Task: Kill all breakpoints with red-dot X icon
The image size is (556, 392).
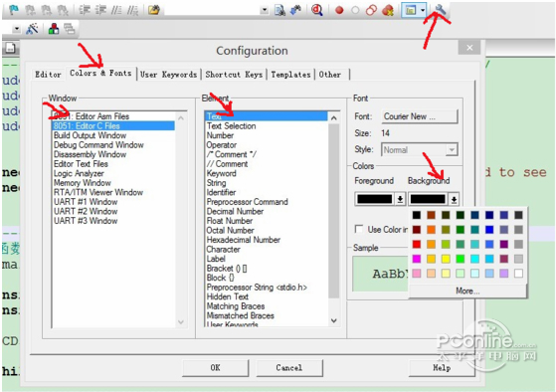Action: pyautogui.click(x=388, y=10)
